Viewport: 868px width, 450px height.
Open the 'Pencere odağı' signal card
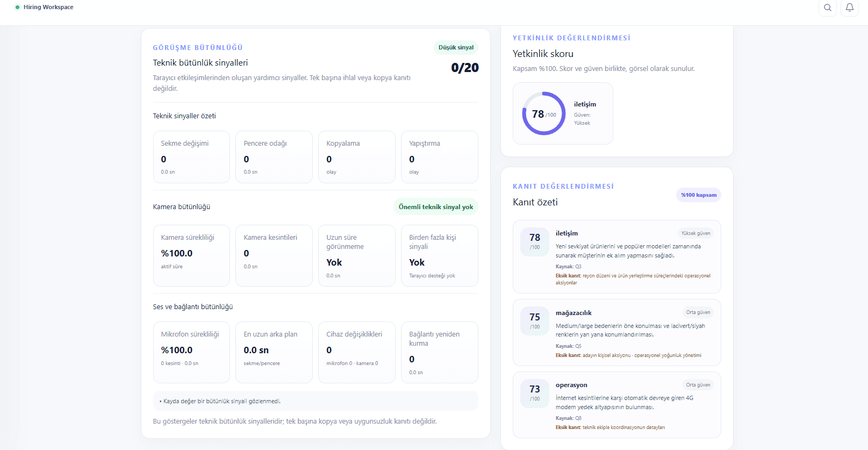pyautogui.click(x=274, y=157)
